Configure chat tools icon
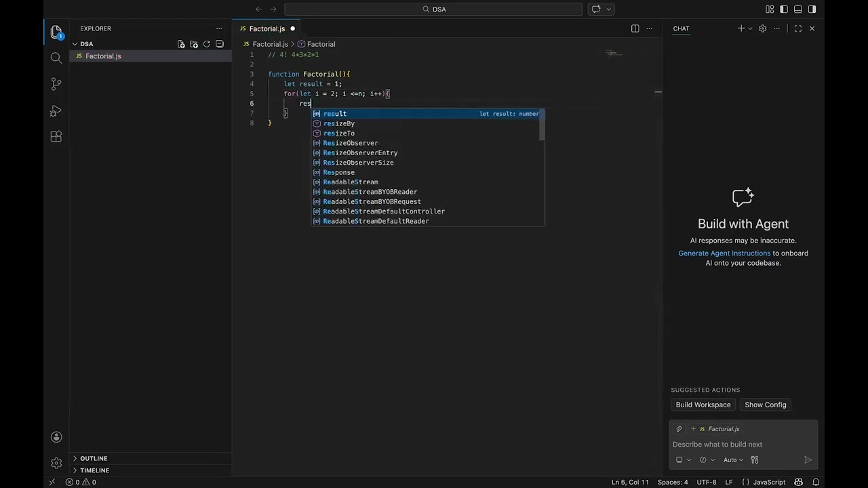 point(754,460)
